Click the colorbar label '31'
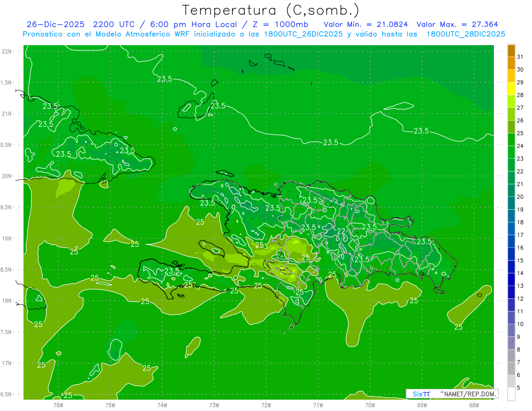This screenshot has width=532, height=411. pyautogui.click(x=520, y=57)
